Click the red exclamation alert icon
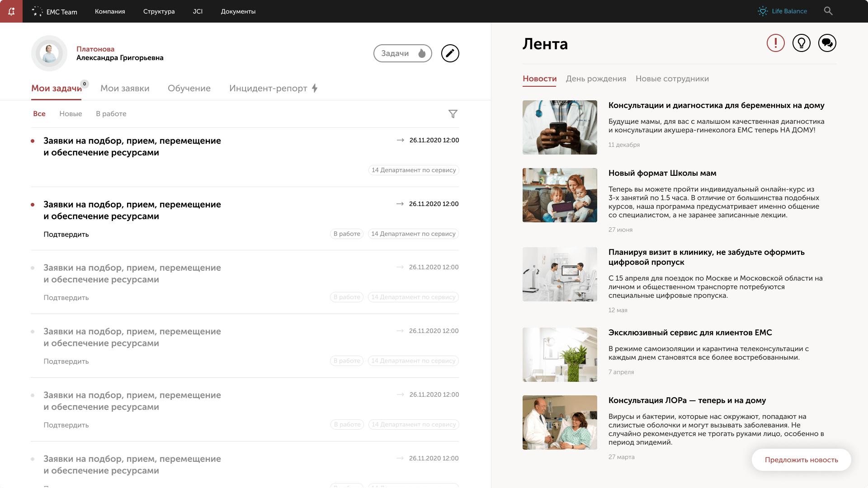868x488 pixels. (x=775, y=43)
